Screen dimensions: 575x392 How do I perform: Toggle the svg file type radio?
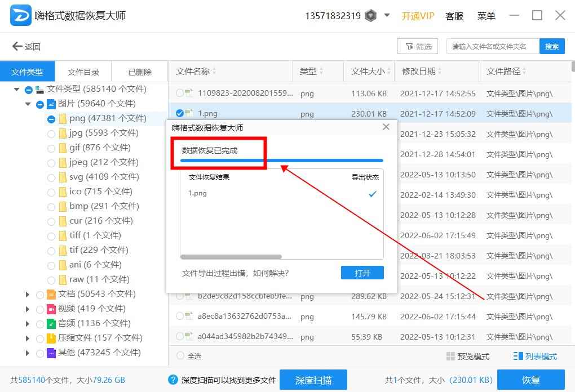point(51,177)
